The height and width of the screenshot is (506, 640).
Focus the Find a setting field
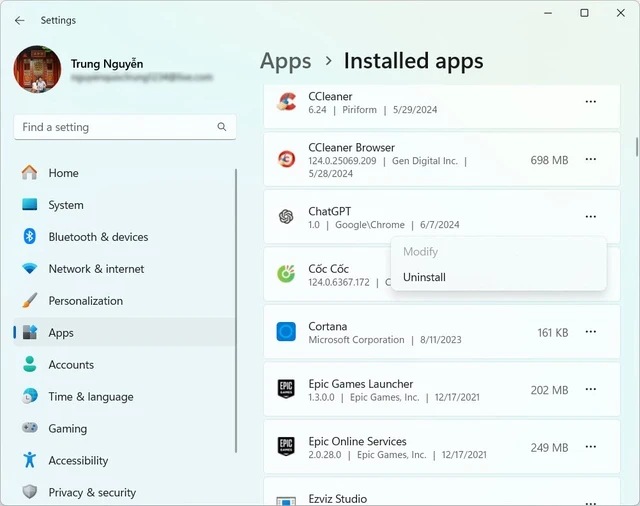pyautogui.click(x=125, y=127)
